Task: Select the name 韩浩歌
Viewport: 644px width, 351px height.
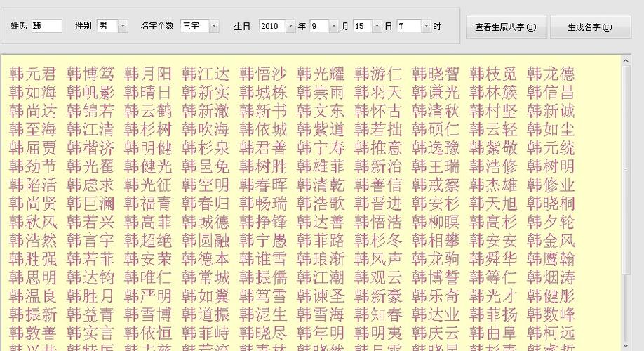Action: (x=321, y=204)
